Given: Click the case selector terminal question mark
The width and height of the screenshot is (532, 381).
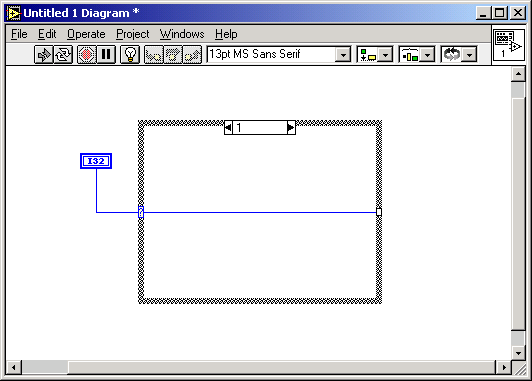Looking at the screenshot, I should 141,212.
